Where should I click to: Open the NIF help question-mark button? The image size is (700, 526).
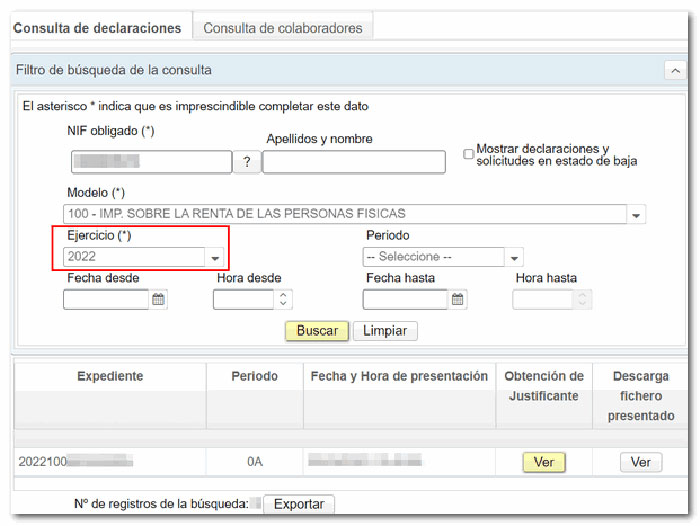[246, 162]
